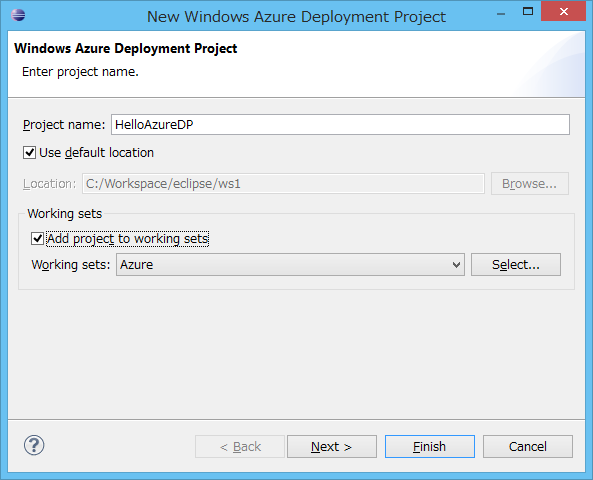Click the Eclipse icon in title bar
Viewport: 593px width, 480px height.
18,15
